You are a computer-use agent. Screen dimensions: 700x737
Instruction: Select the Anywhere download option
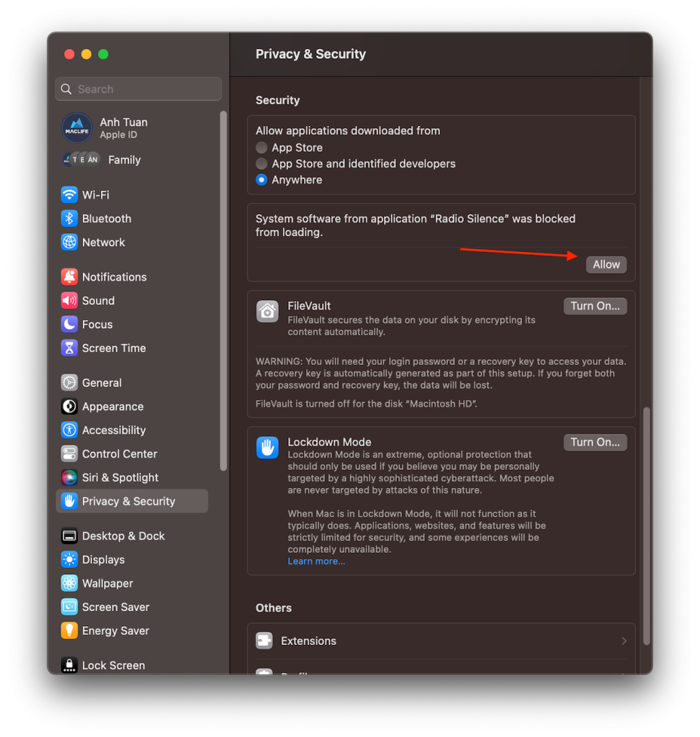click(x=261, y=179)
